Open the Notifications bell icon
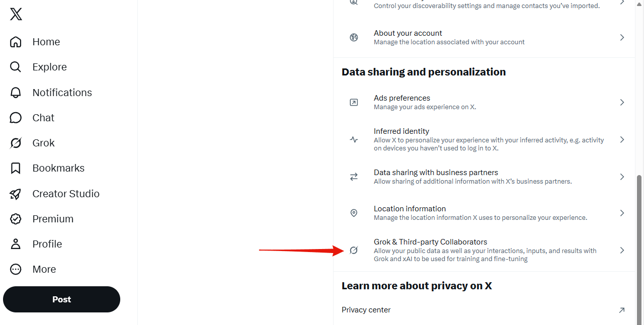644x325 pixels. (16, 93)
